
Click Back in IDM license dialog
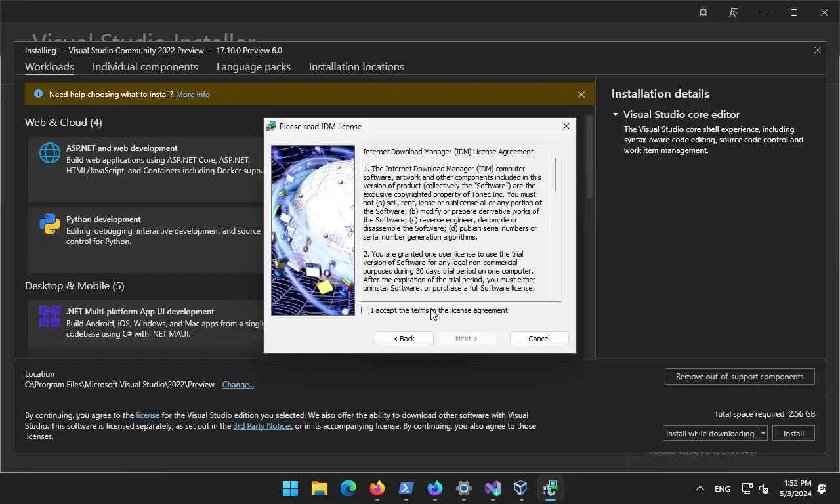404,339
